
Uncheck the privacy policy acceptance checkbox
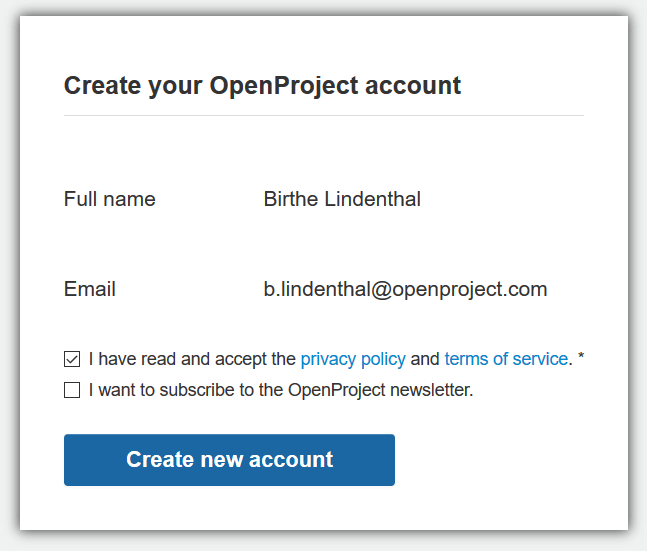click(72, 359)
